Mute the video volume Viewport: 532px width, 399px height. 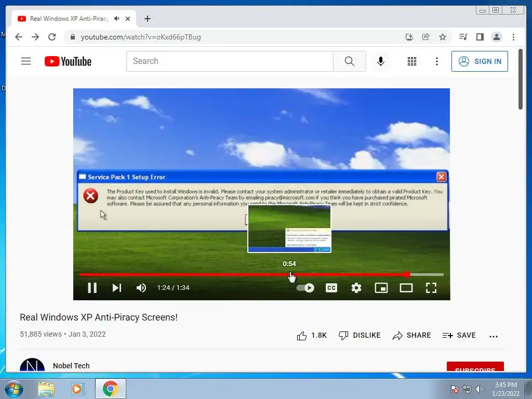[x=141, y=288]
